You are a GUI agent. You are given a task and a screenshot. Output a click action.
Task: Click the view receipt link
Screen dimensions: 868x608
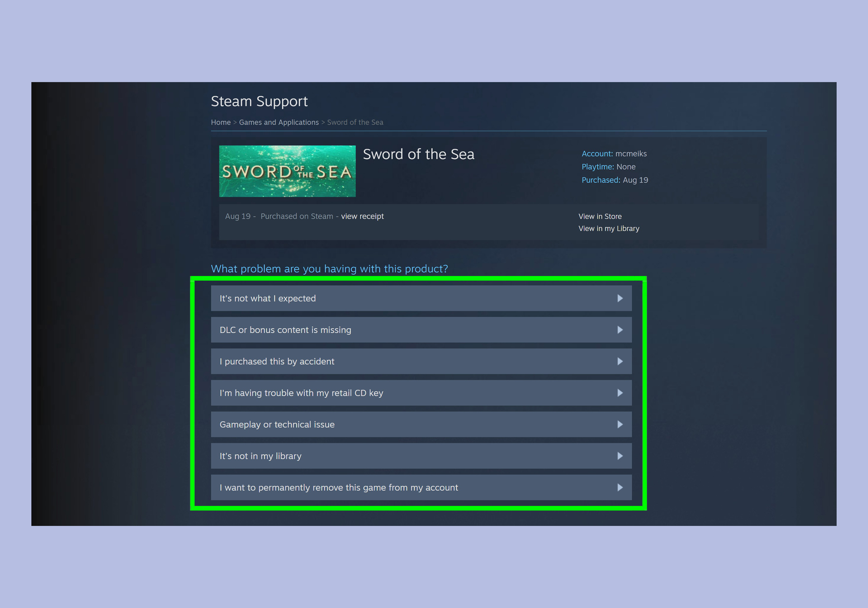pyautogui.click(x=362, y=216)
